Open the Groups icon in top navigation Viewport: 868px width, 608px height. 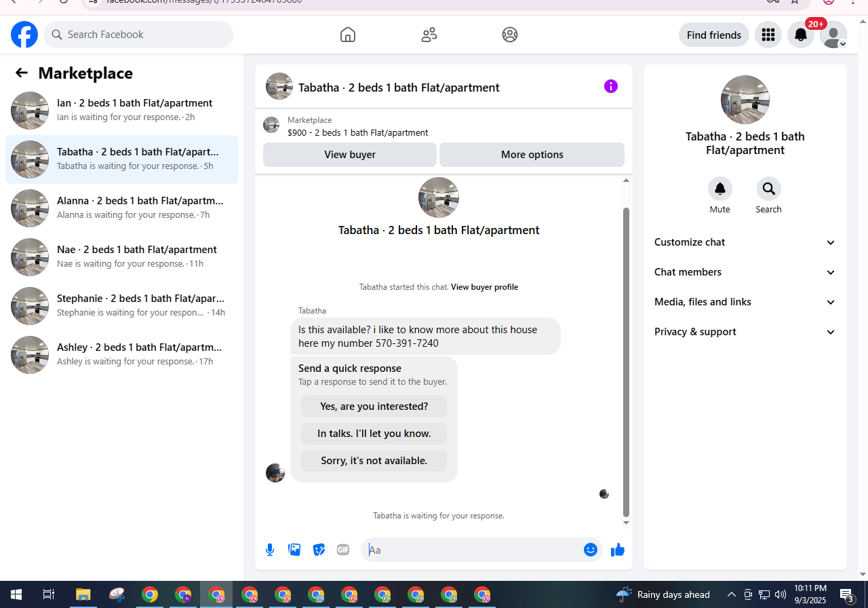(510, 35)
